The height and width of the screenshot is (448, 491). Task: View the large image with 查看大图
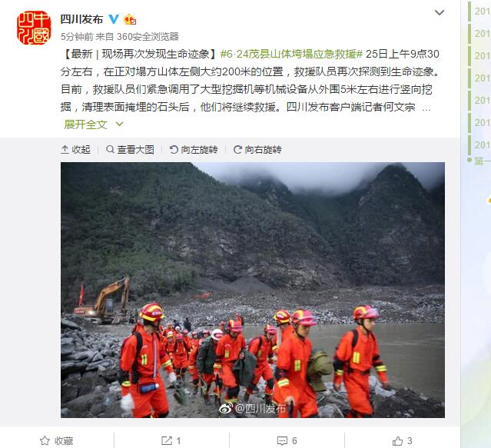(130, 150)
